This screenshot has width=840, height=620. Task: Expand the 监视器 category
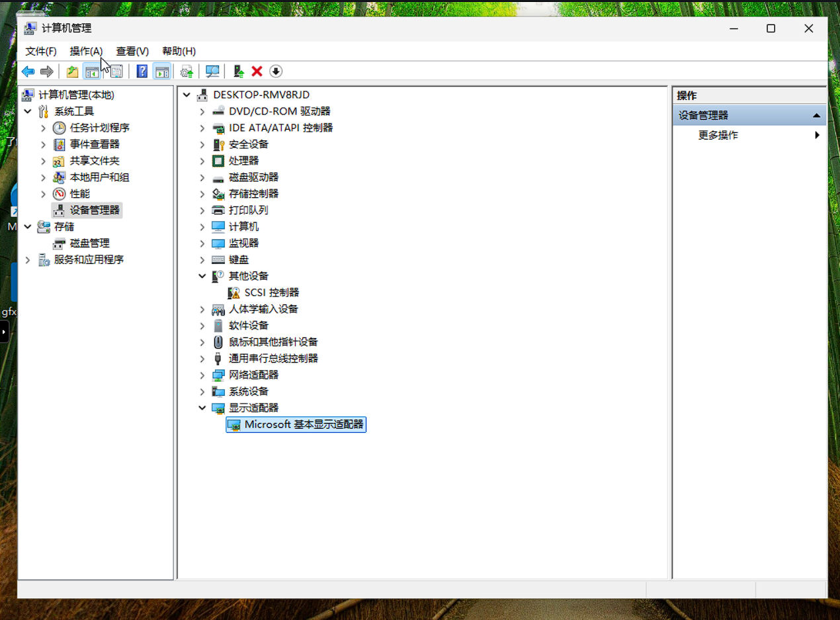pyautogui.click(x=202, y=244)
